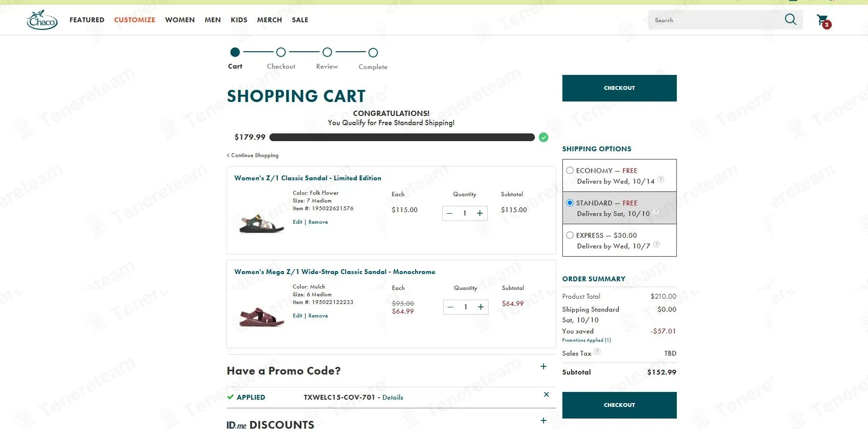Remove the Folk Flower sandal item

tap(318, 222)
